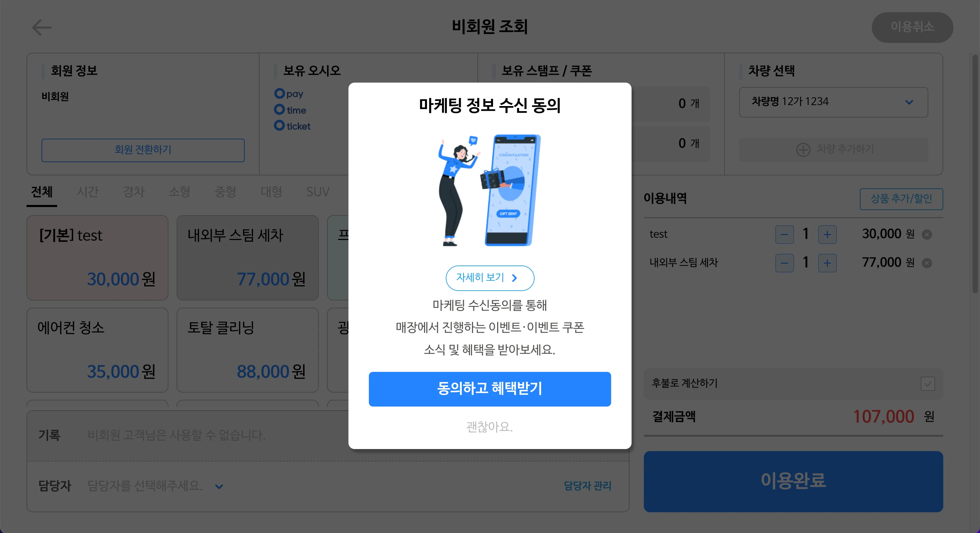The image size is (980, 533).
Task: Expand the 담당자 selection dropdown
Action: click(219, 486)
